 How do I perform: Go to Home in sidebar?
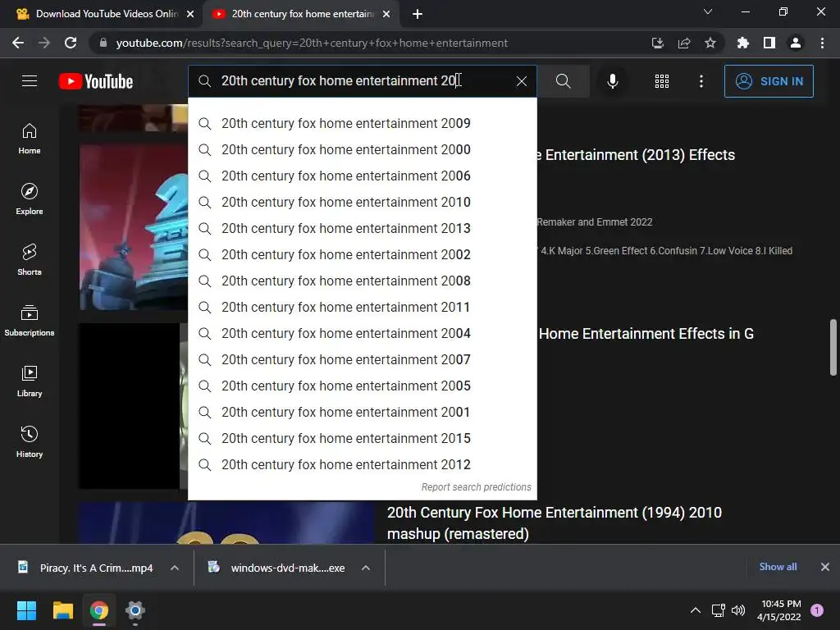[x=30, y=139]
